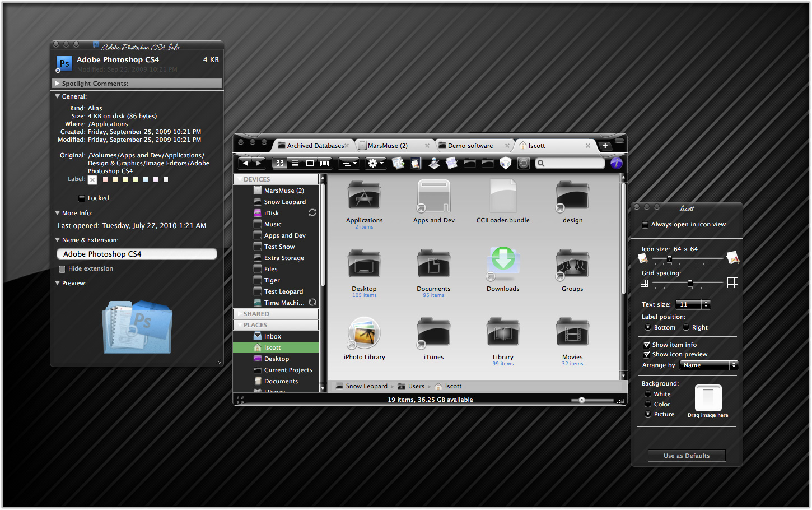Toggle Show item info checkbox
812x510 pixels.
point(647,345)
